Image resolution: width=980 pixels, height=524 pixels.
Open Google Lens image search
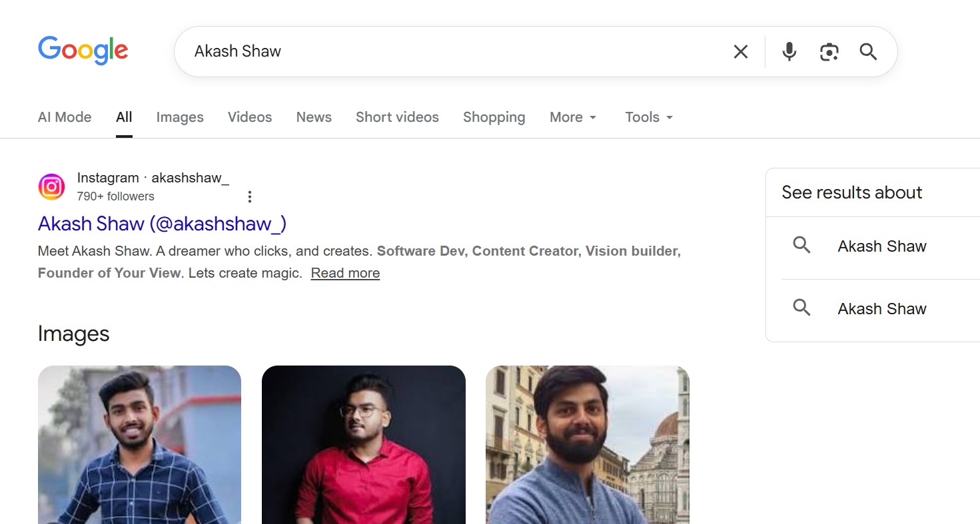pyautogui.click(x=829, y=51)
